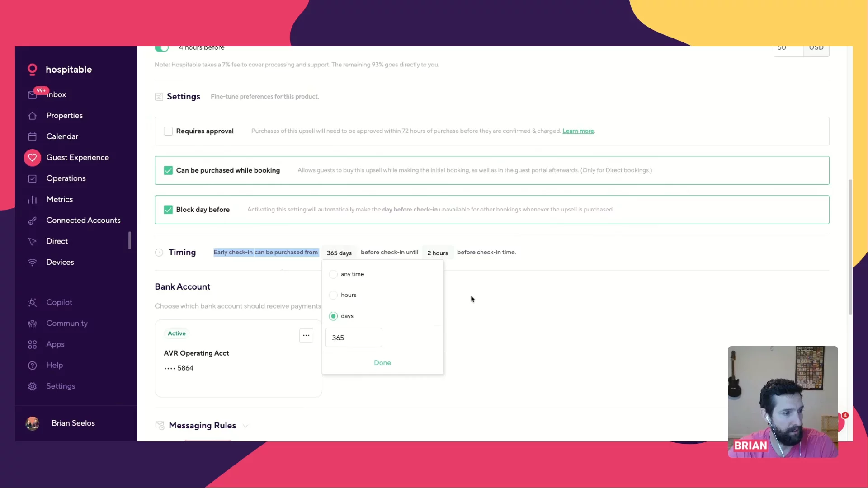Uncheck the Block day before option
This screenshot has height=488, width=868.
[x=168, y=210]
